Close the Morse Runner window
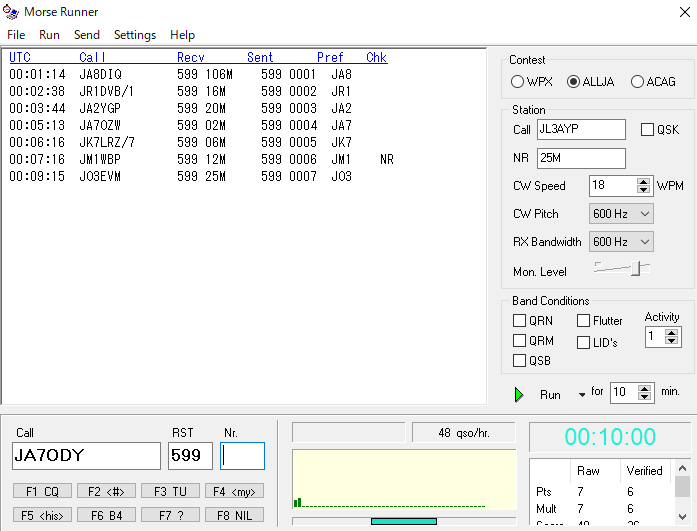The width and height of the screenshot is (697, 531). [x=685, y=12]
